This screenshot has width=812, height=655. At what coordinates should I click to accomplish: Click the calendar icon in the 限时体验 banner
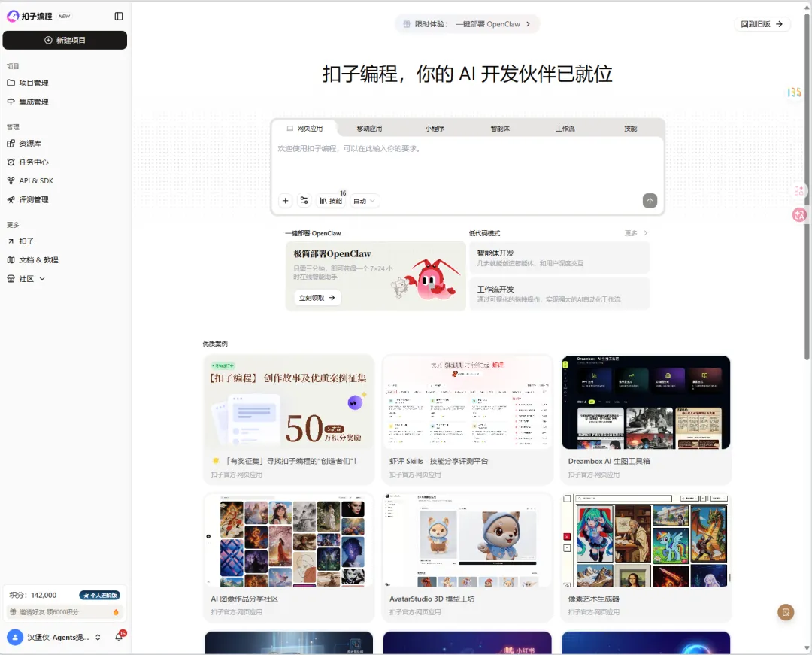[x=407, y=24]
